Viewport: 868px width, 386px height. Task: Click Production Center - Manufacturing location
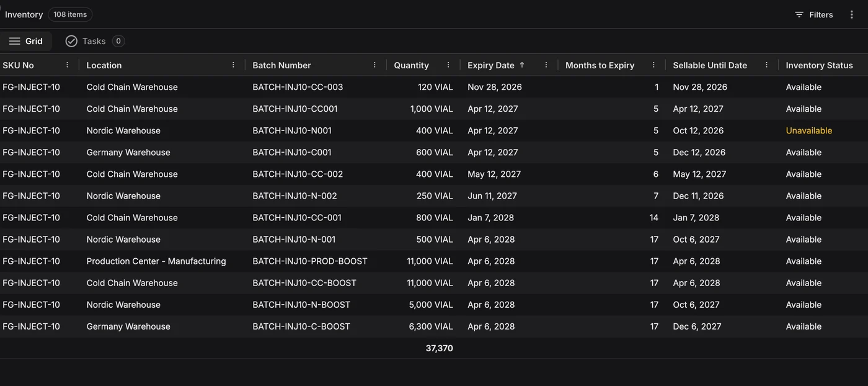click(x=156, y=261)
